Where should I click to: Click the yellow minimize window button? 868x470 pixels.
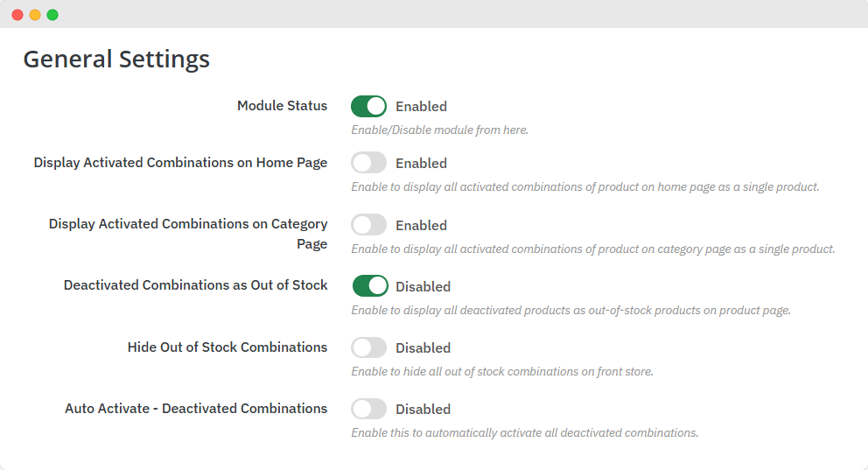coord(35,15)
